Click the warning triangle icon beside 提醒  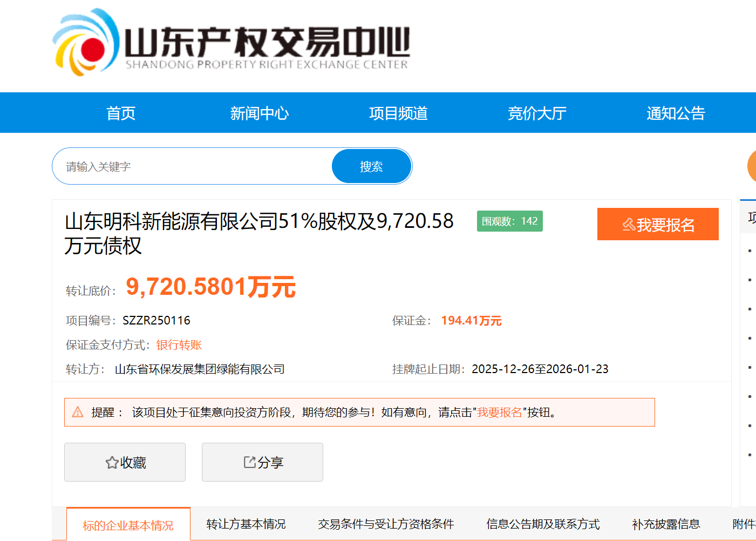(x=78, y=412)
